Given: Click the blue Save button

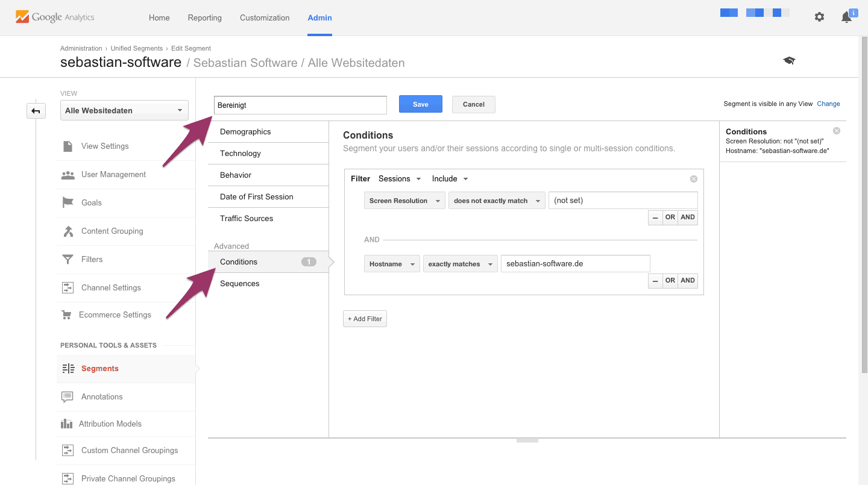Looking at the screenshot, I should 421,104.
